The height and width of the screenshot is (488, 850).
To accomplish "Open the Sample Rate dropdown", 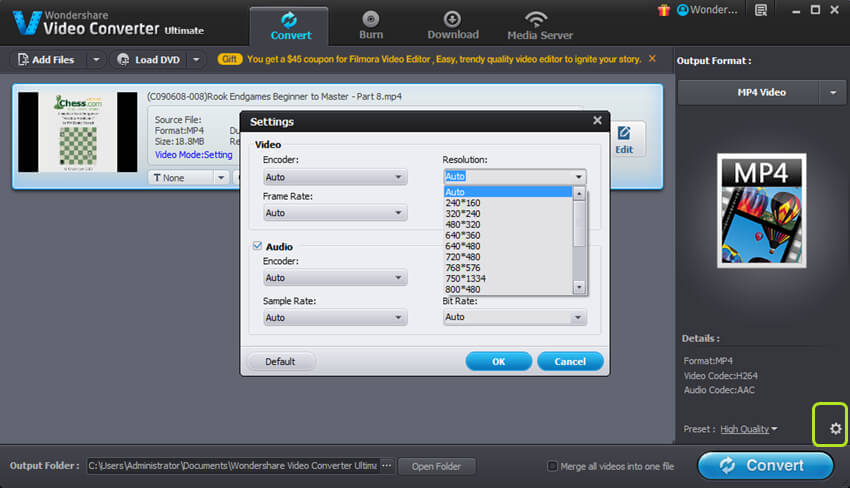I will point(334,318).
